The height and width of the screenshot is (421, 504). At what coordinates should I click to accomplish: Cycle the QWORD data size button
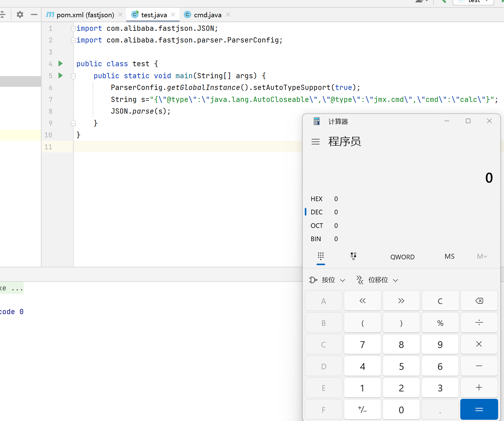coord(402,257)
